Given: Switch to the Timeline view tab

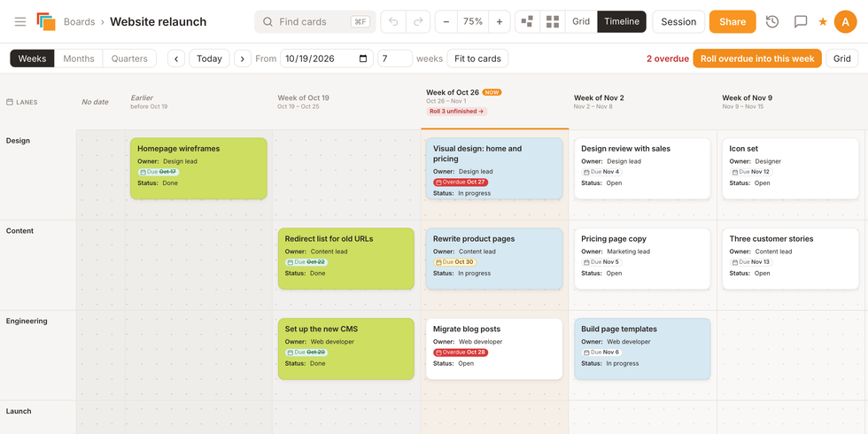Looking at the screenshot, I should pos(622,21).
